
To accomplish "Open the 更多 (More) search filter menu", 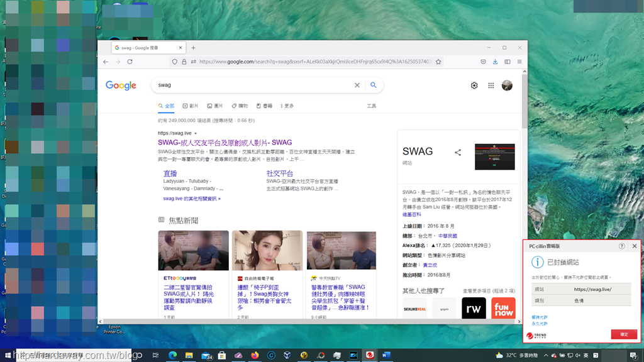I will 287,106.
